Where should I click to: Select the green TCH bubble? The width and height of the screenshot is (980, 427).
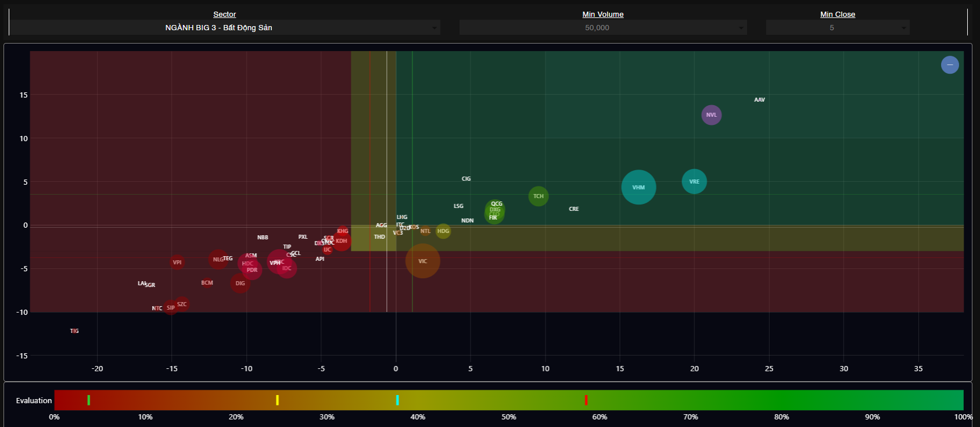539,196
